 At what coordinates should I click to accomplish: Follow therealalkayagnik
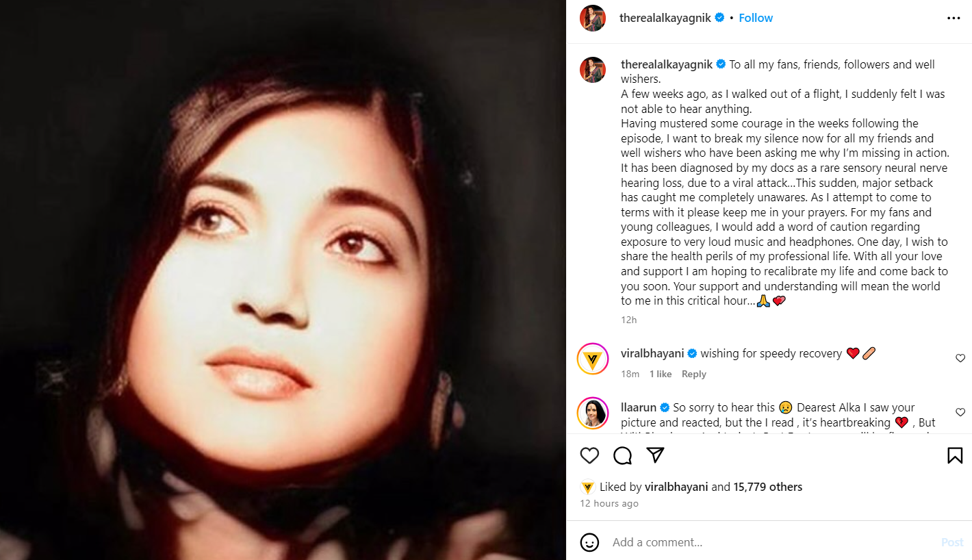point(756,18)
